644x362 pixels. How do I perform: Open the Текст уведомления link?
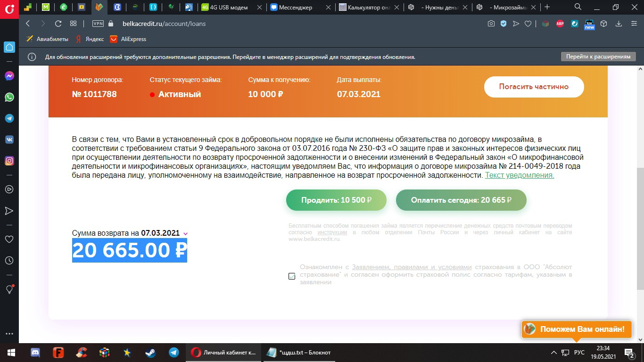[520, 175]
